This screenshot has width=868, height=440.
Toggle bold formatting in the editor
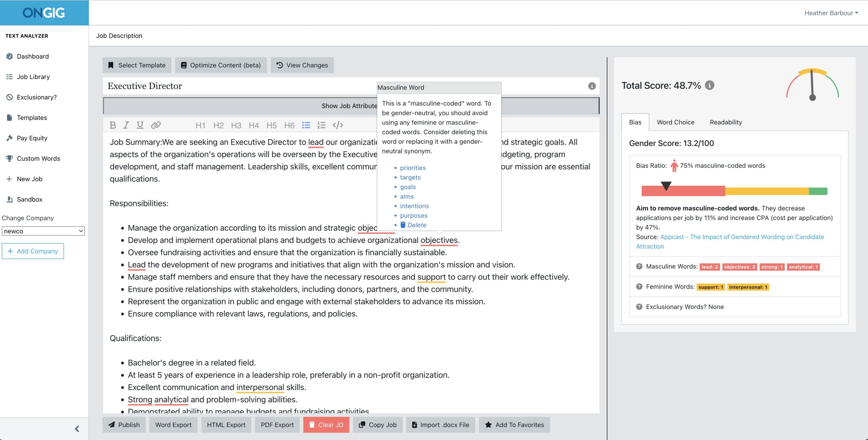tap(113, 125)
